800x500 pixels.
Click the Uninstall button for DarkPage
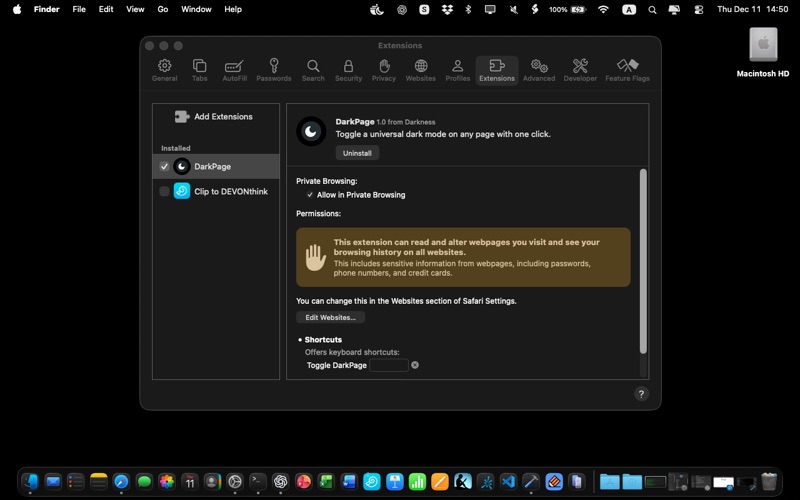tap(357, 153)
